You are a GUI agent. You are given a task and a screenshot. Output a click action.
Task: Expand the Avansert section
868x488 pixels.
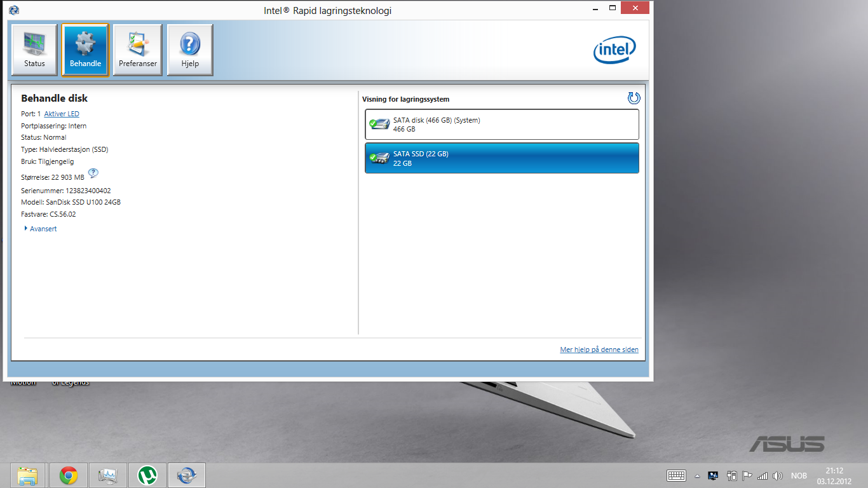tap(41, 229)
